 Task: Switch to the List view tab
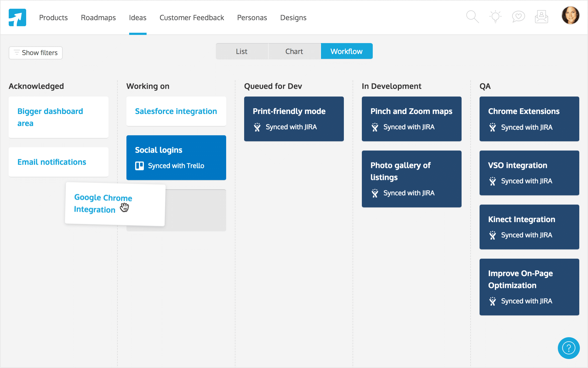(241, 51)
